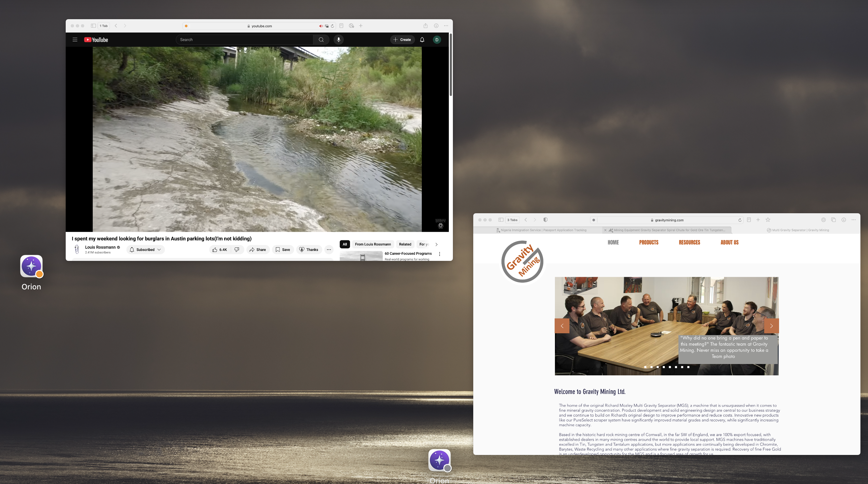Open downloads icon in gravitymining window
868x484 pixels.
tap(844, 220)
